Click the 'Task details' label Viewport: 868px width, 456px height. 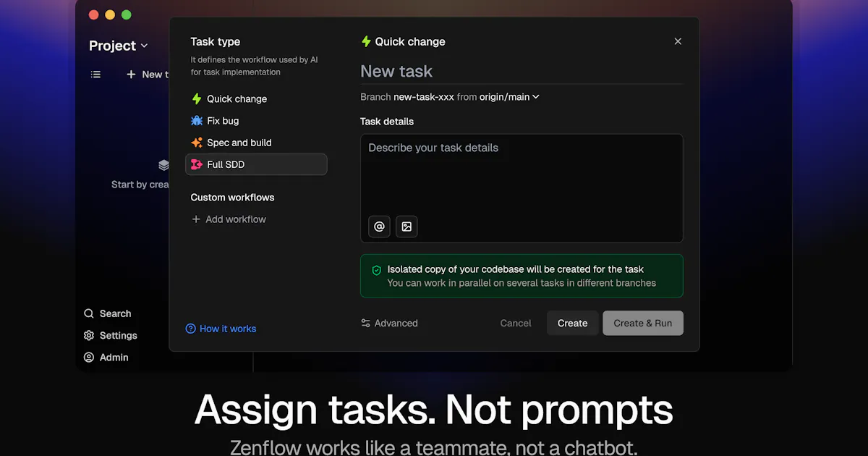pos(387,122)
